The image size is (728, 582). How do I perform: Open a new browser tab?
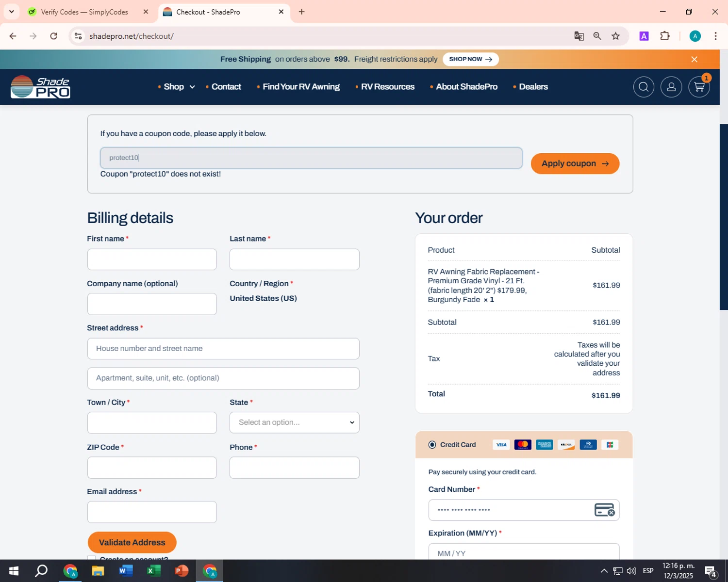302,12
